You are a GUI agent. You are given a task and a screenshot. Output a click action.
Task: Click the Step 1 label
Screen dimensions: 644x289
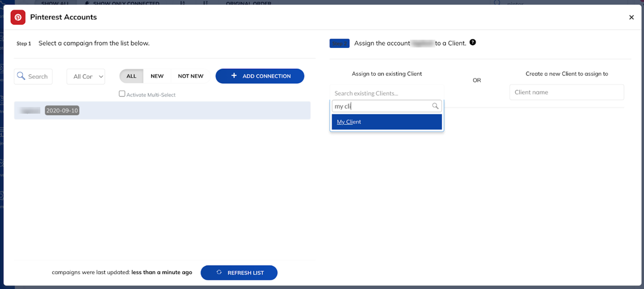pyautogui.click(x=24, y=43)
